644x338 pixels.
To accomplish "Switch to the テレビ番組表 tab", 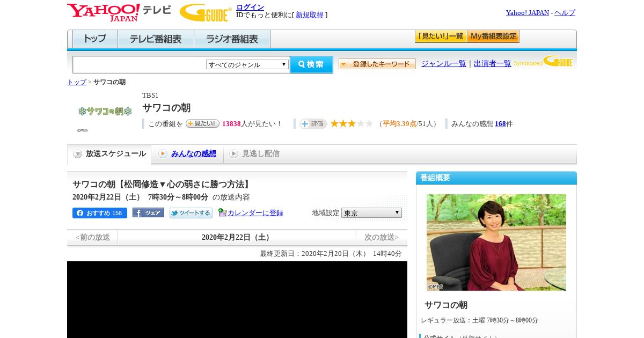I will click(156, 39).
